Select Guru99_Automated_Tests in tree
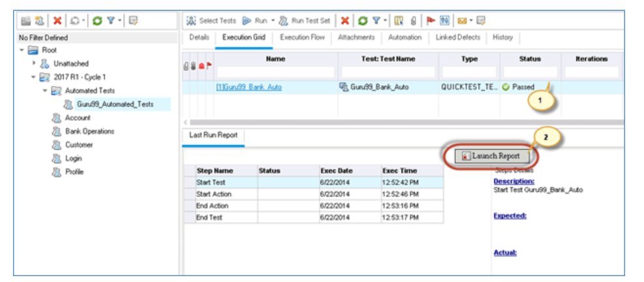This screenshot has width=644, height=282. tap(115, 104)
